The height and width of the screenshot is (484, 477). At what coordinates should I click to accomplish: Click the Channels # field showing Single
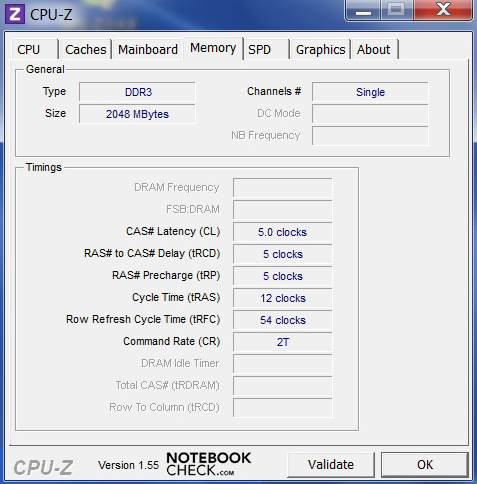point(370,92)
